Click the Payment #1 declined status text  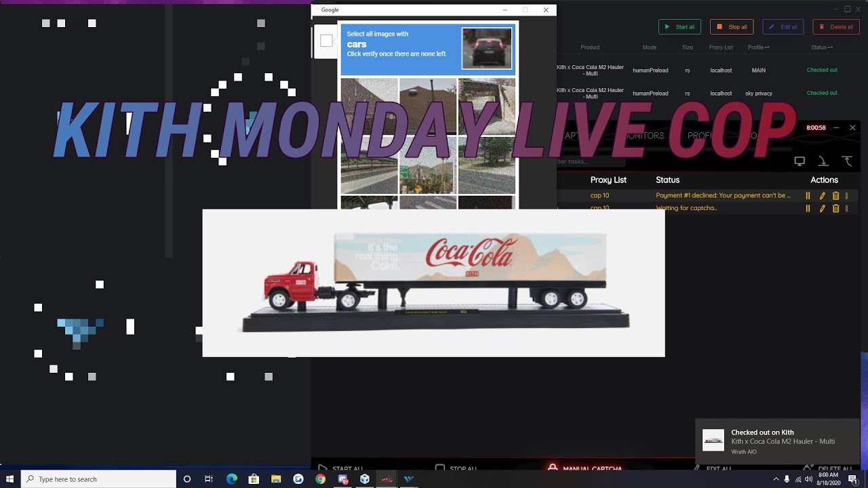click(723, 196)
